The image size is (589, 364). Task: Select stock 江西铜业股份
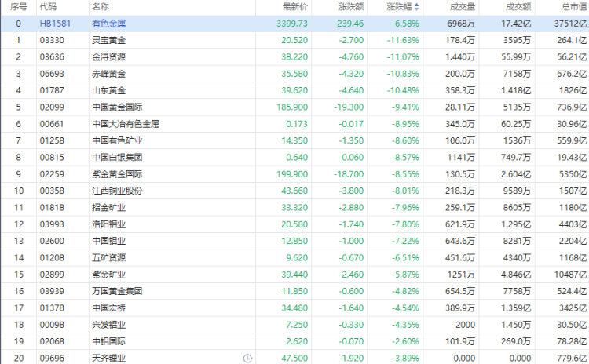(117, 191)
